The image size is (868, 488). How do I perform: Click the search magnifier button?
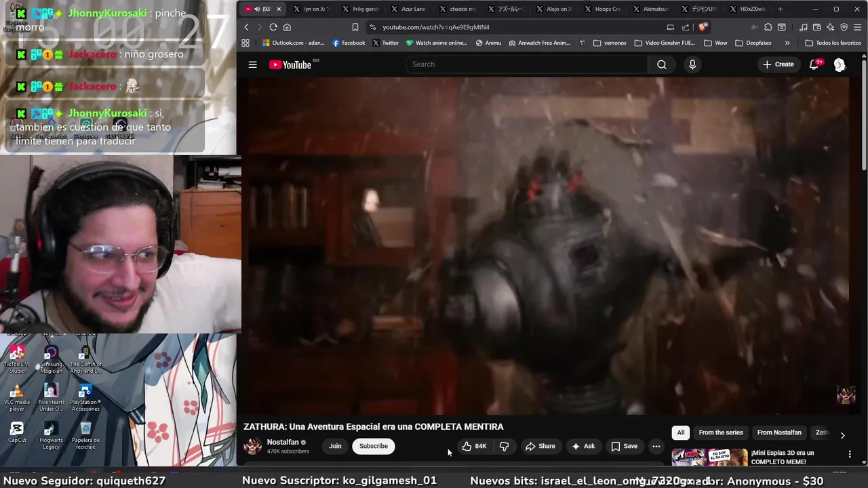click(x=662, y=64)
